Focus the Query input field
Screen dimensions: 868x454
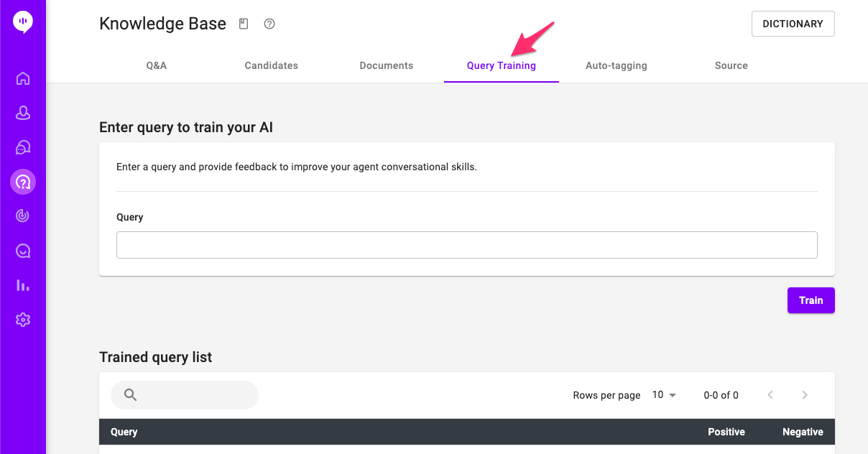(467, 245)
